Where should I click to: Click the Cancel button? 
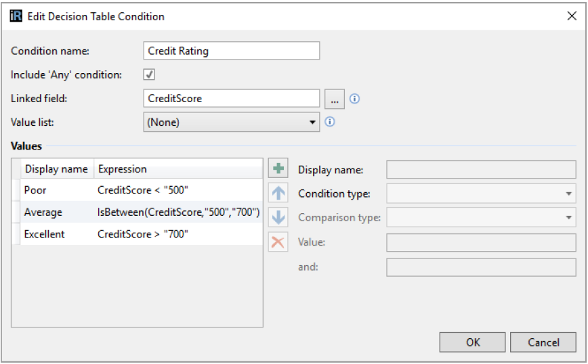tap(543, 342)
